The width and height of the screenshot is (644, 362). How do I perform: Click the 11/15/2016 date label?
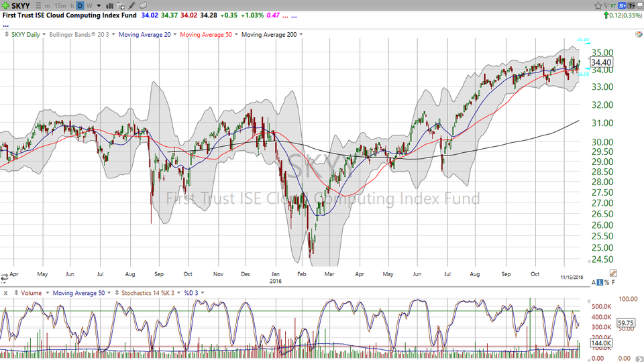[x=572, y=278]
